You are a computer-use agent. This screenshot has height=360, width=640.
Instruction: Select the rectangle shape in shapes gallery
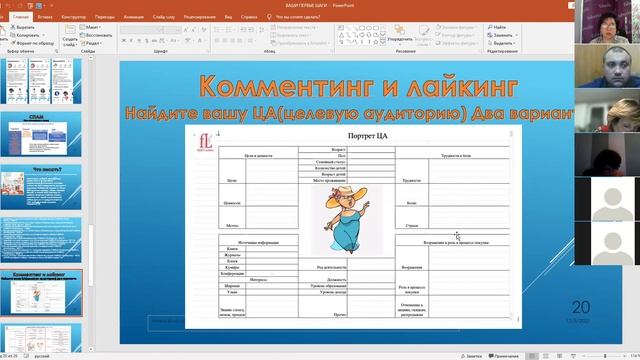coord(361,28)
